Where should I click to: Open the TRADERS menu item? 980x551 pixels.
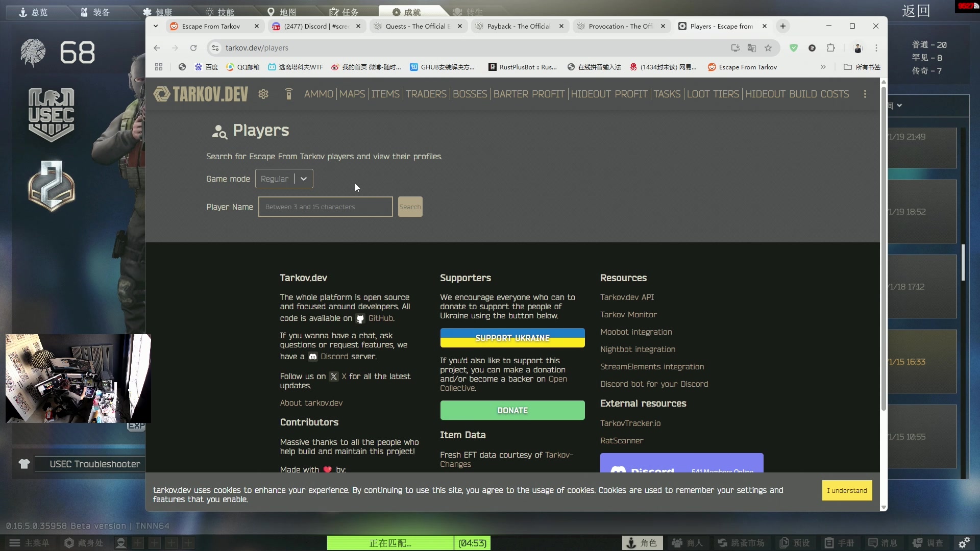(x=426, y=94)
